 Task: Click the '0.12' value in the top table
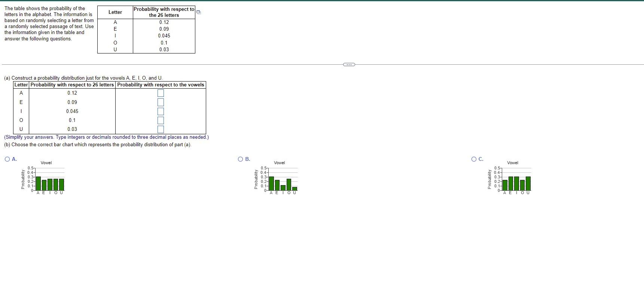tap(164, 22)
